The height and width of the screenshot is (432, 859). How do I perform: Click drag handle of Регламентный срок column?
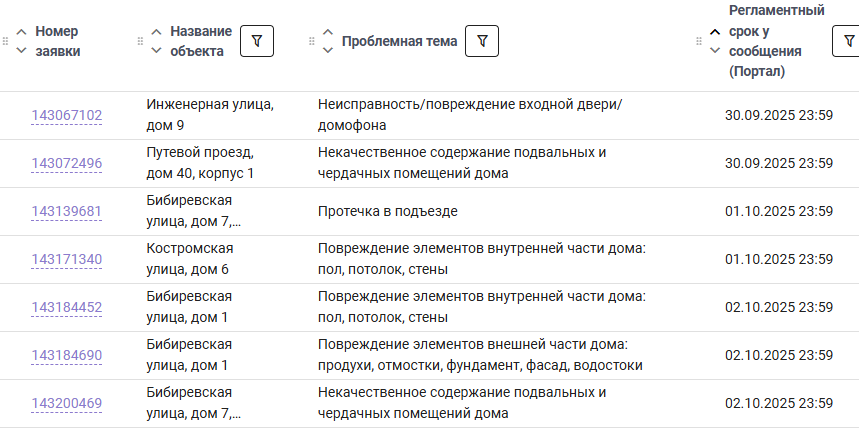click(x=699, y=41)
